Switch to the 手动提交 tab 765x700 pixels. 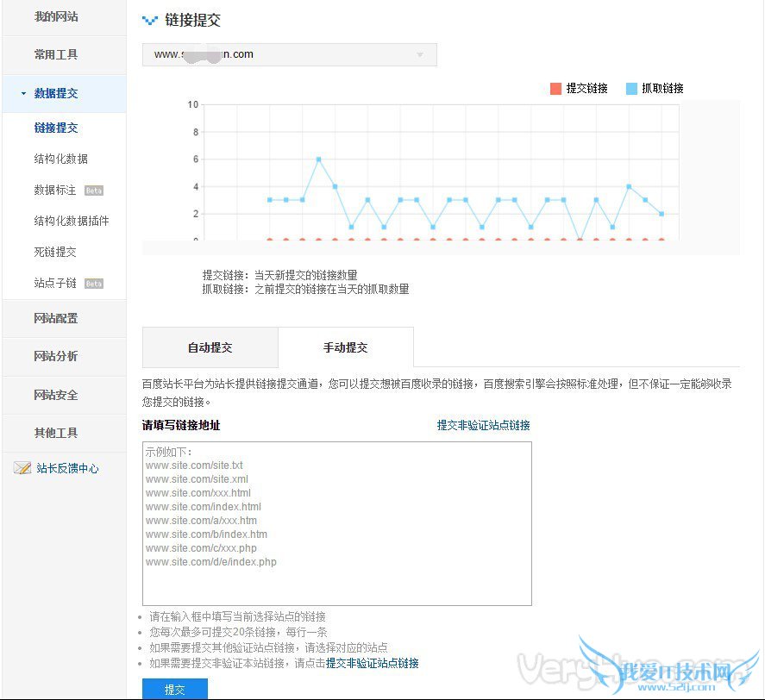tap(346, 347)
